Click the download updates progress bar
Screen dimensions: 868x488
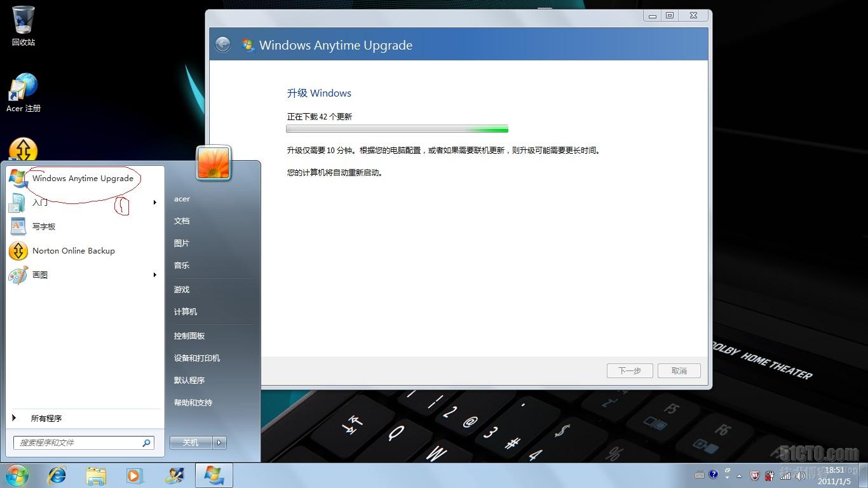coord(397,129)
